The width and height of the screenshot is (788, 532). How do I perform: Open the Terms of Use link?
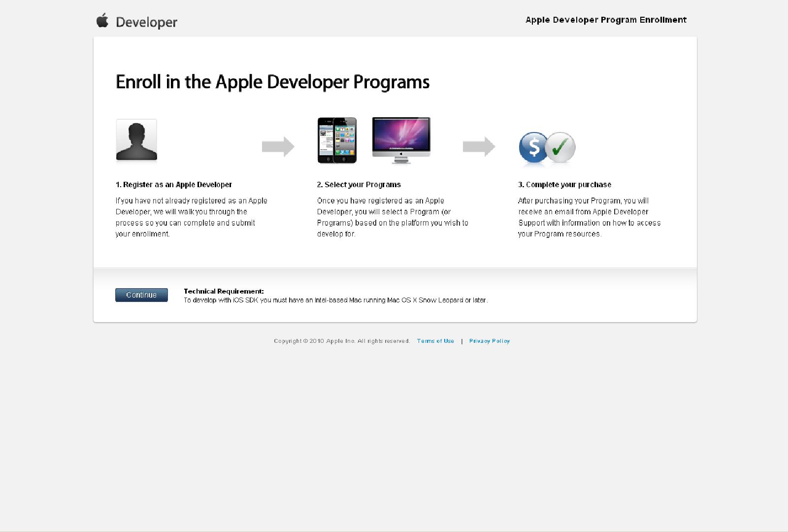click(435, 341)
